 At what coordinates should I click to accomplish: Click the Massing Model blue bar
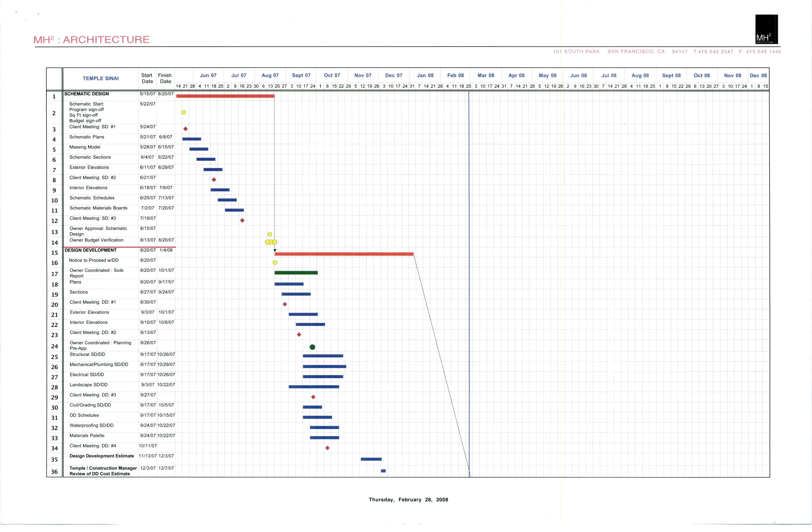coord(199,149)
